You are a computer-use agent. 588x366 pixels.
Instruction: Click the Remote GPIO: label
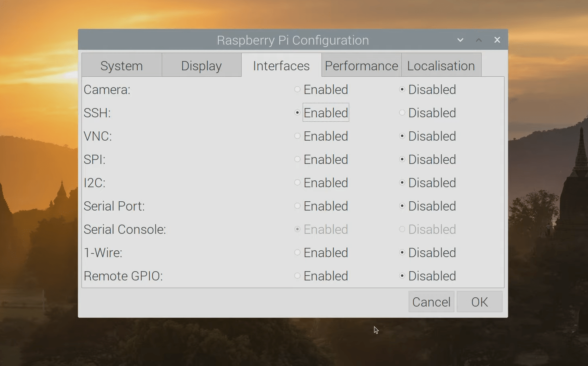click(x=123, y=276)
